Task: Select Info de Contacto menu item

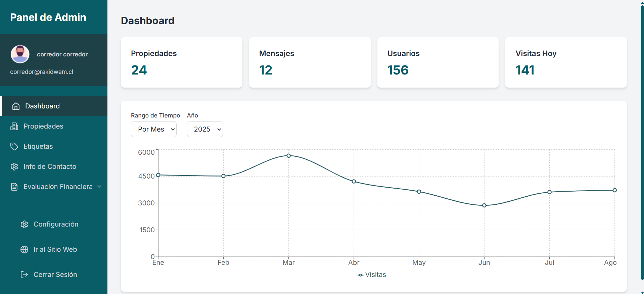Action: pyautogui.click(x=50, y=166)
